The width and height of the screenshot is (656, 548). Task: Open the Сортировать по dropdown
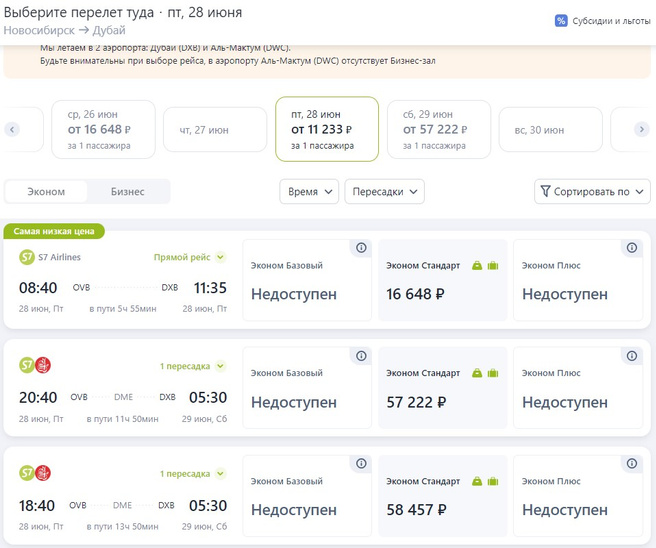coord(592,191)
